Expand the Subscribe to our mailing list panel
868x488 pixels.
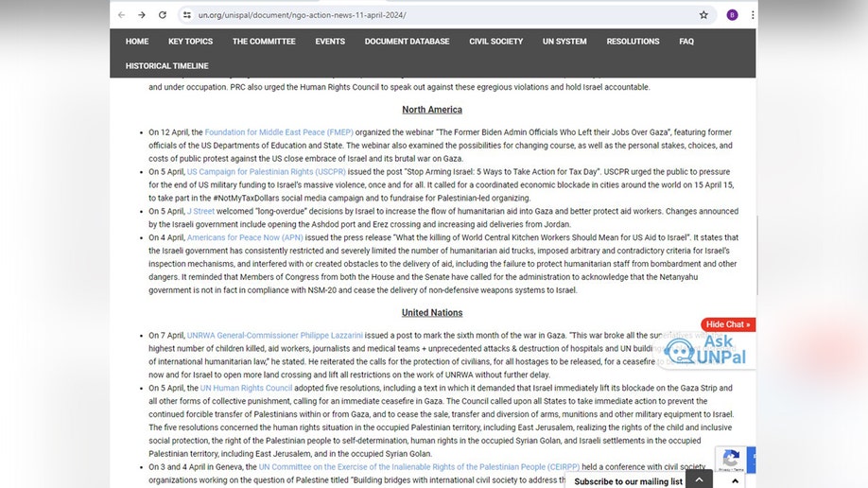(x=735, y=481)
